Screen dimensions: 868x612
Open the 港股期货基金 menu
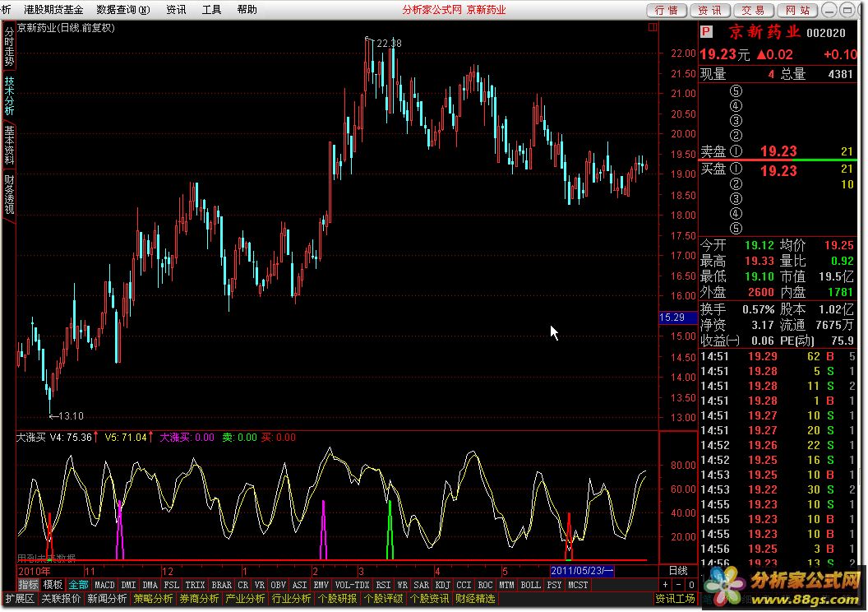(53, 10)
